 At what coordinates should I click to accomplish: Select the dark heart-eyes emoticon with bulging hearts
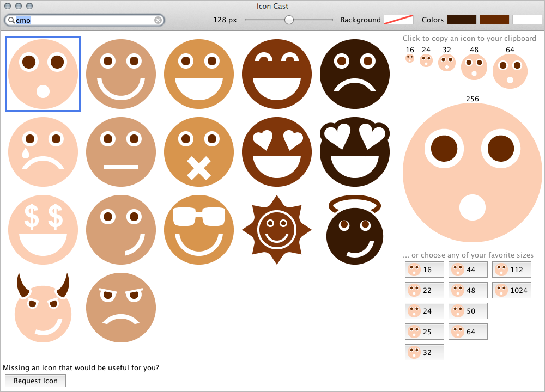(355, 152)
